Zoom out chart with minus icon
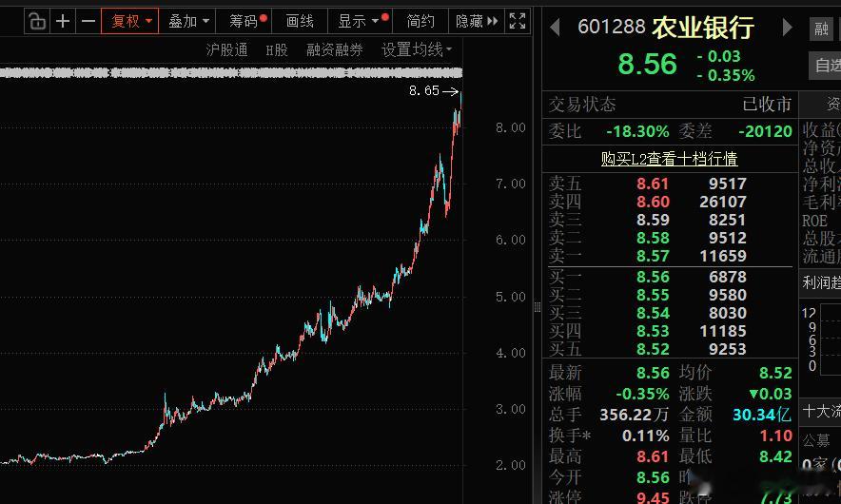This screenshot has width=841, height=504. pos(88,22)
